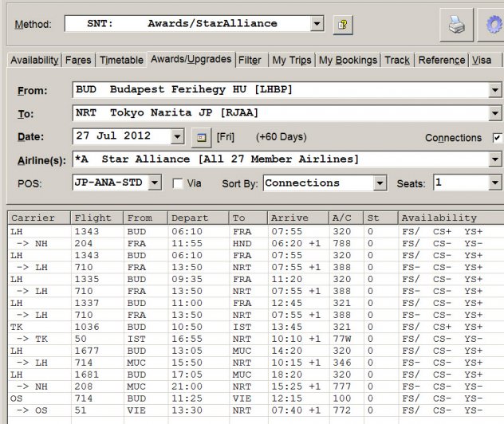Image resolution: width=504 pixels, height=424 pixels.
Task: Toggle the Connections checkbox
Action: pos(498,138)
